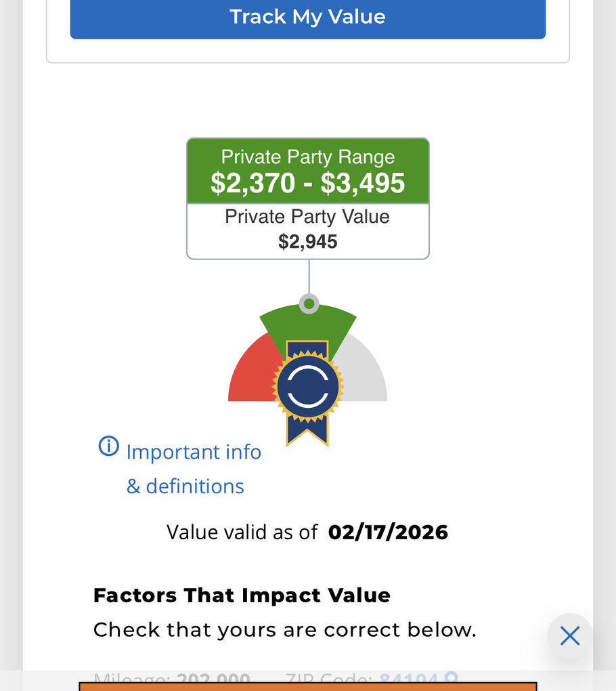Dismiss with the blue X icon
616x691 pixels.
570,636
